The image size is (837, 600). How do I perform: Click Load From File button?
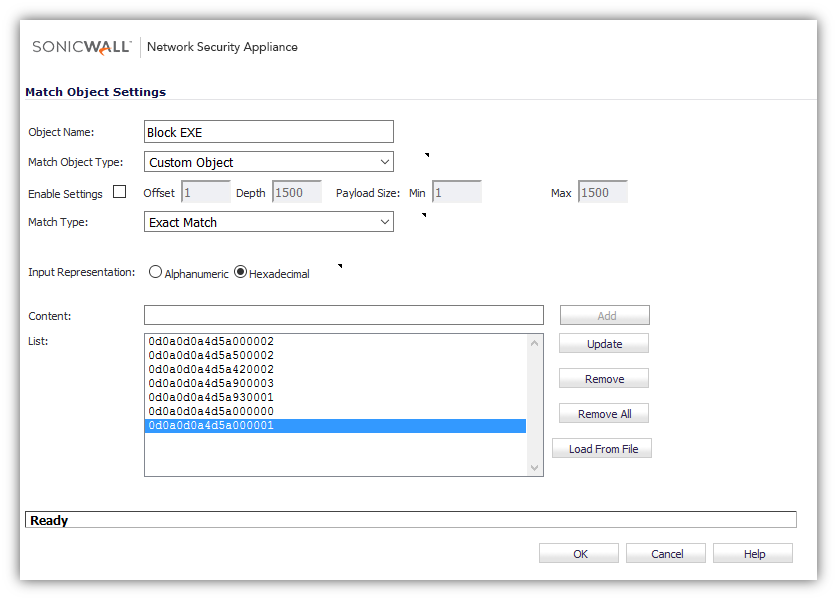[x=603, y=449]
